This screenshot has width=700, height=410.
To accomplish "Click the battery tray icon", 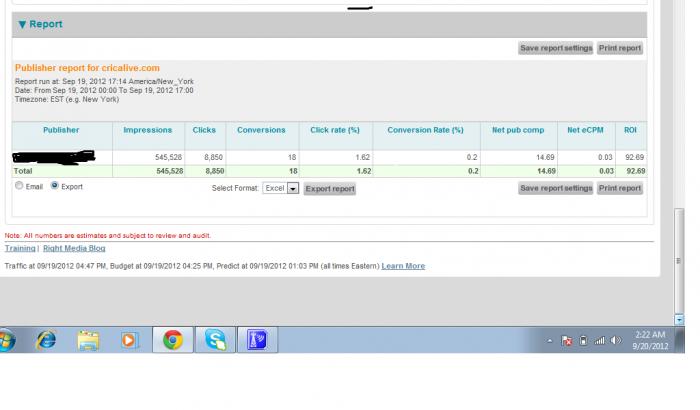I will 583,341.
